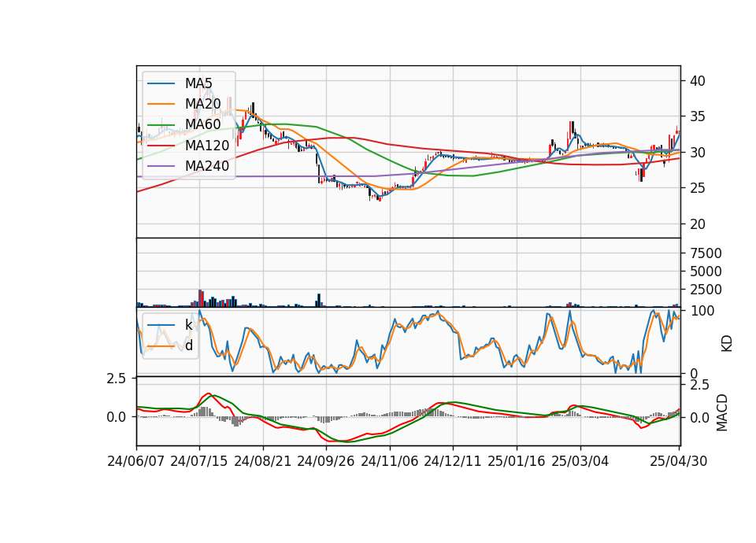Click the KD axis value 100
Screen dimensions: 756x543
pyautogui.click(x=702, y=311)
